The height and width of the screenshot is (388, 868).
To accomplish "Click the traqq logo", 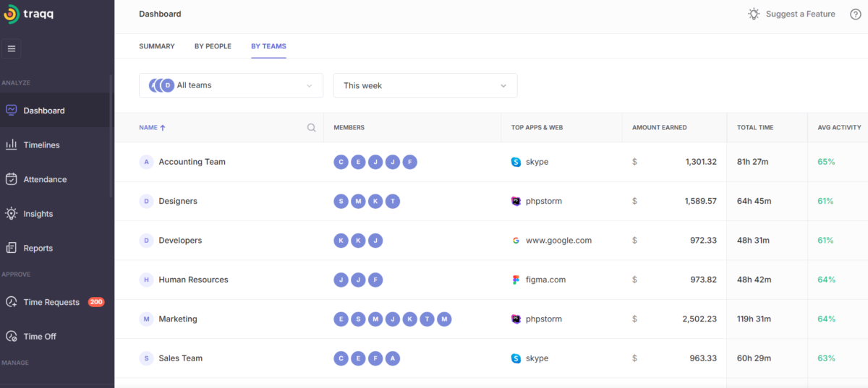I will (30, 14).
